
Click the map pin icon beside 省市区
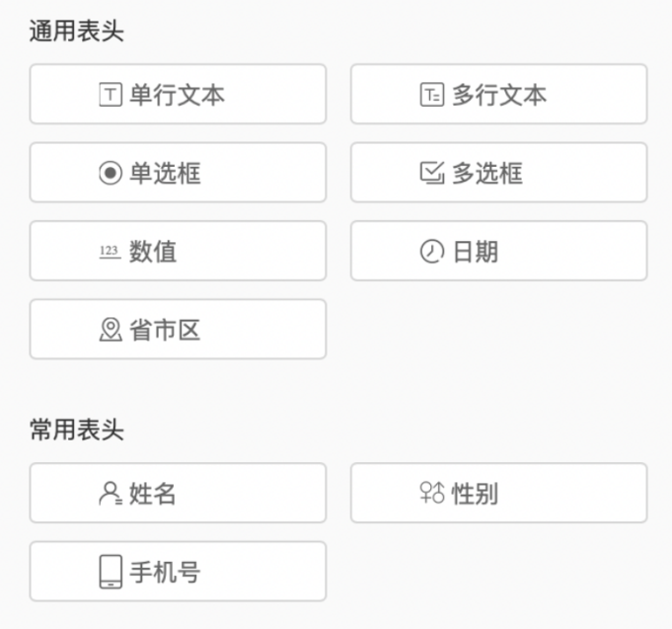pyautogui.click(x=111, y=330)
